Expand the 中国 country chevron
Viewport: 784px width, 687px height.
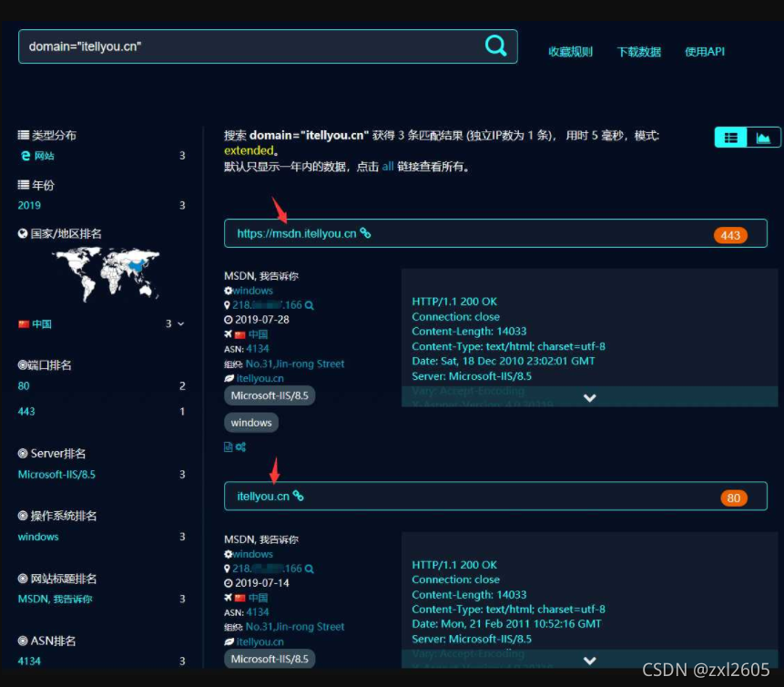[181, 323]
